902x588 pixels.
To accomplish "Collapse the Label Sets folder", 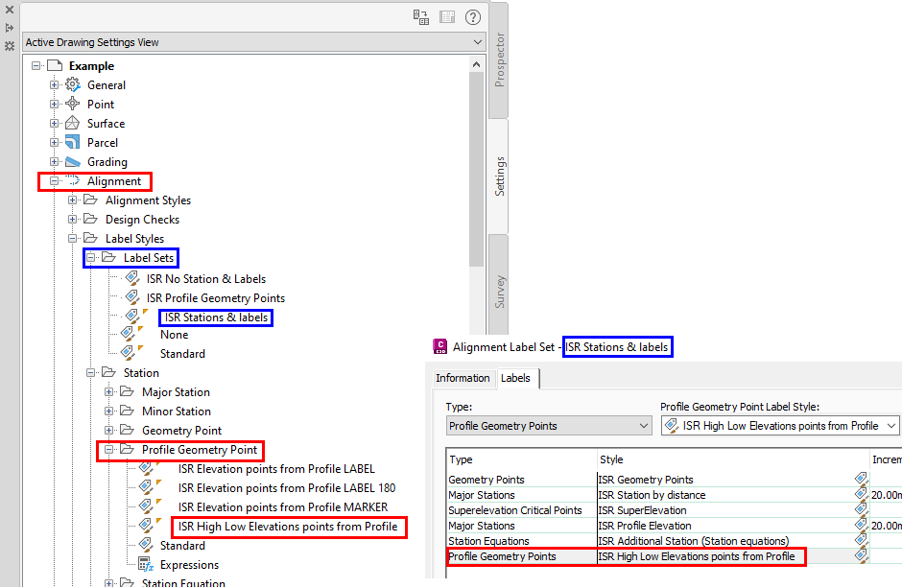I will pyautogui.click(x=91, y=257).
